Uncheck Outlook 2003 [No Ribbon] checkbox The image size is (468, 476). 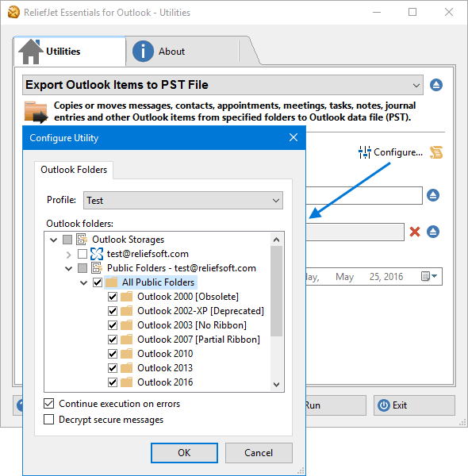[113, 325]
